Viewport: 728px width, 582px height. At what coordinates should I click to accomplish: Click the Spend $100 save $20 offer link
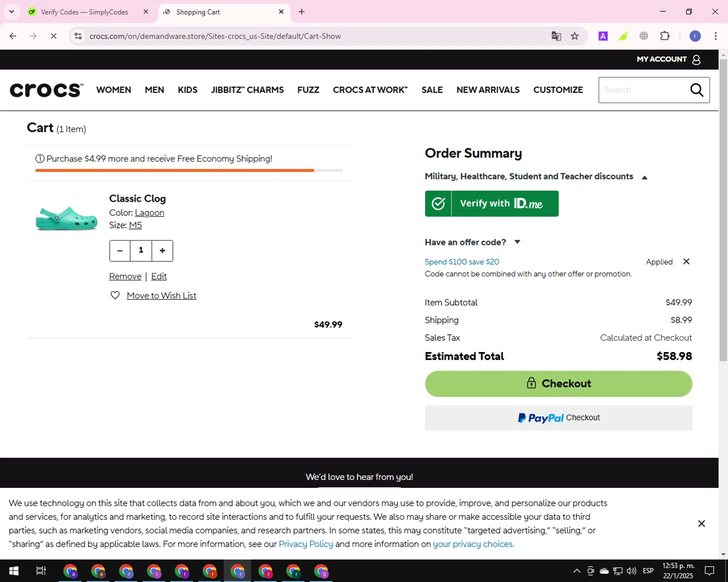pos(462,261)
